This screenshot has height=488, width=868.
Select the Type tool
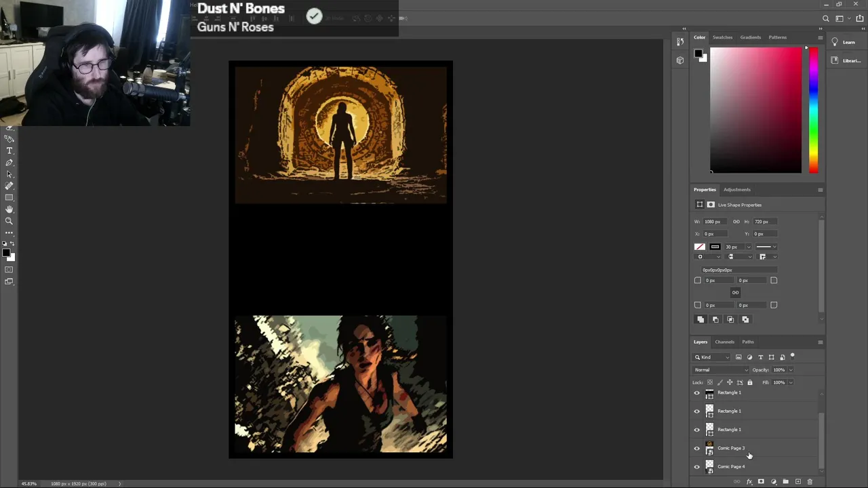(x=9, y=150)
